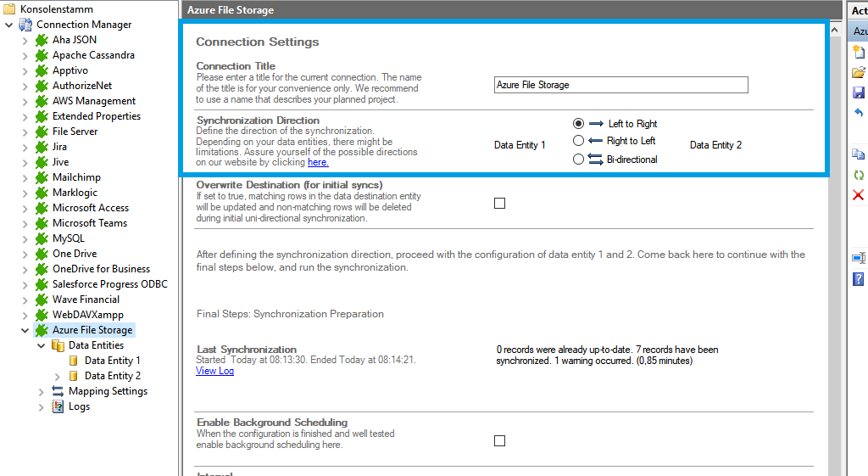Expand the Logs tree node

click(x=42, y=406)
